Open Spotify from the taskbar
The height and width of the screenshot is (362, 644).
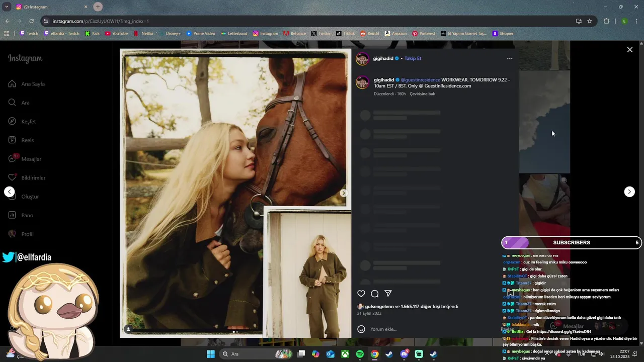(360, 354)
